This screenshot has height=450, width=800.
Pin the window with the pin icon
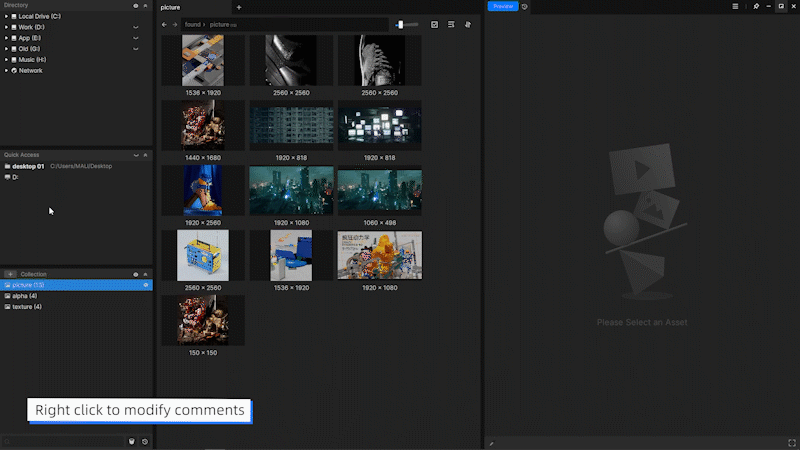point(756,6)
